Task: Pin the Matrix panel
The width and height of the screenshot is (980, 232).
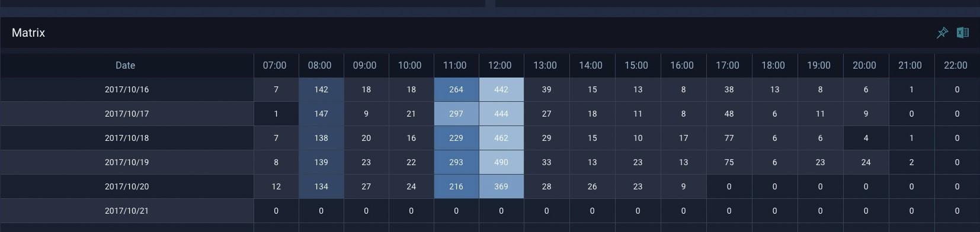Action: tap(942, 33)
